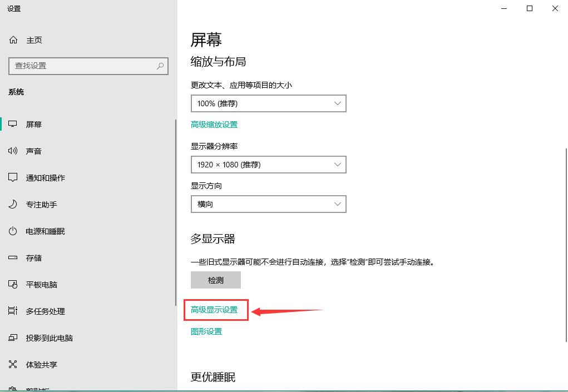The width and height of the screenshot is (568, 392).
Task: Click the home icon next to 主页
Action: [13, 40]
